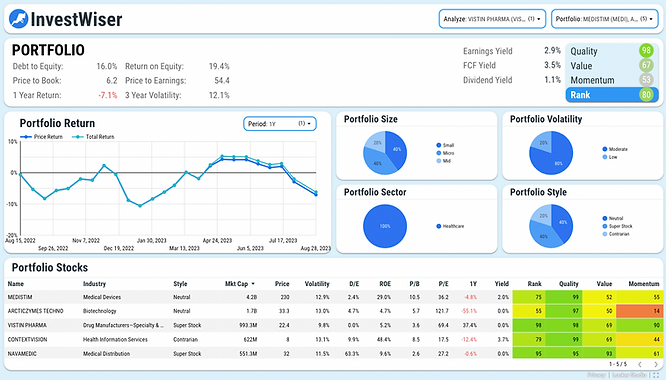
Task: Sort table by Volatility column header
Action: pos(317,284)
